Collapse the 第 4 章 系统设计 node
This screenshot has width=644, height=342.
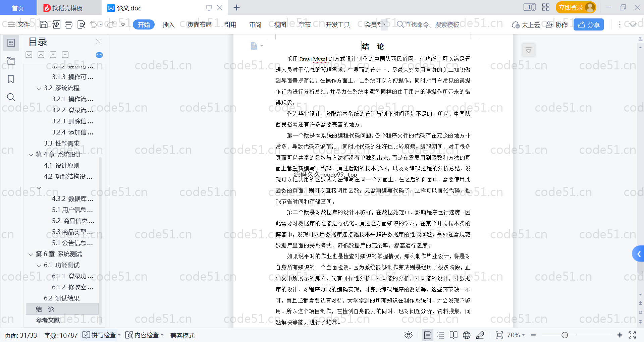click(31, 155)
